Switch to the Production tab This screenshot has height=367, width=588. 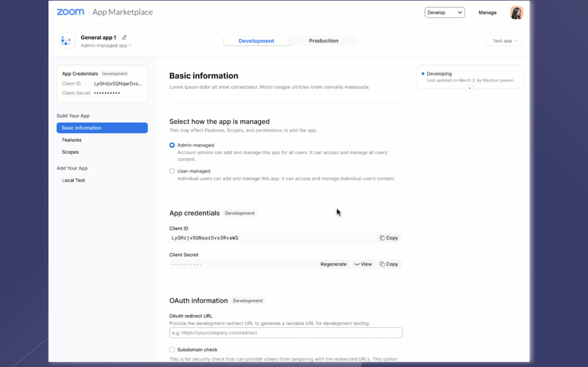tap(323, 40)
